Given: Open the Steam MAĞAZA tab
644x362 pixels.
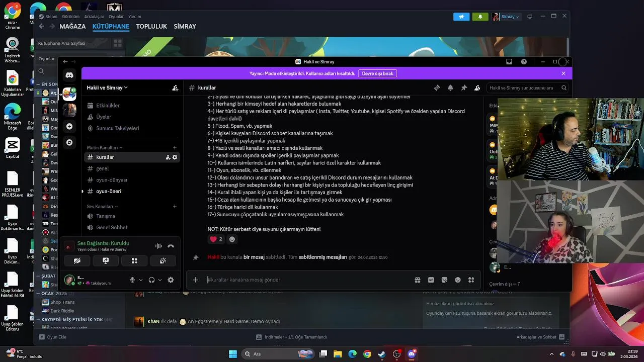Looking at the screenshot, I should point(72,27).
